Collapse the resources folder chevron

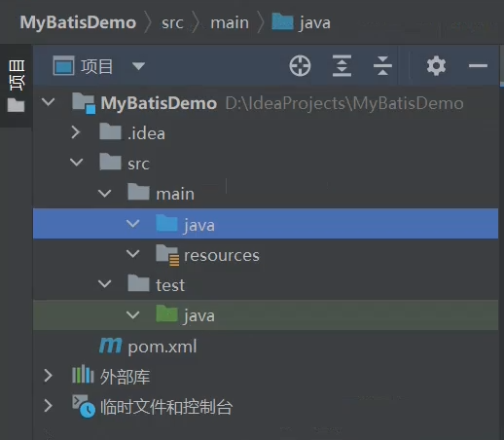click(133, 253)
